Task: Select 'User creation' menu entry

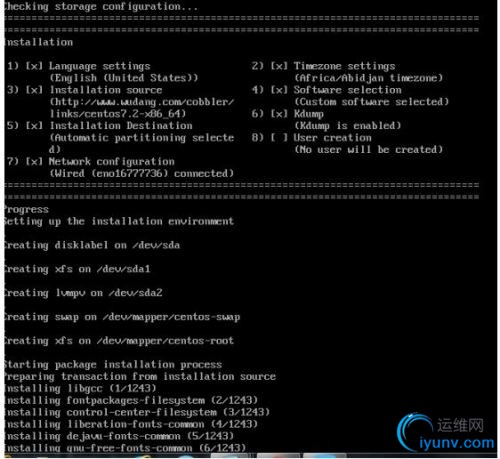Action: click(332, 138)
